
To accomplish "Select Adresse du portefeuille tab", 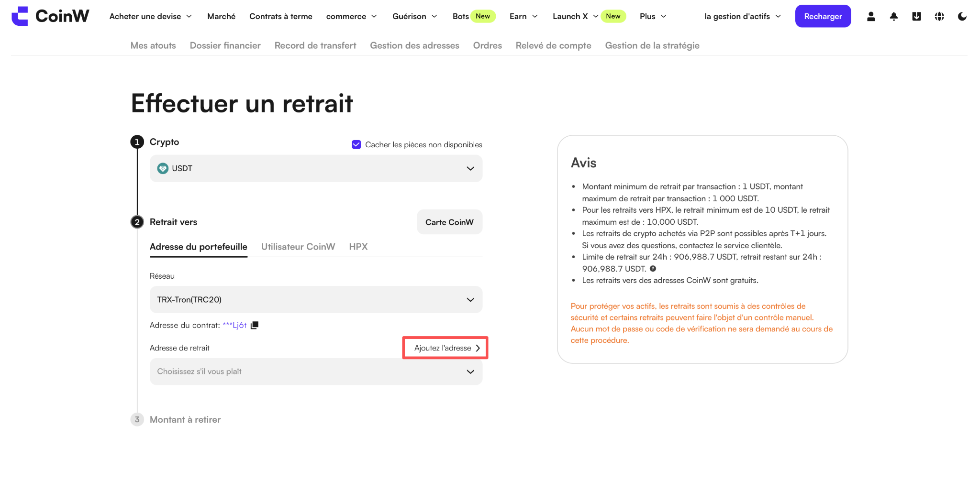I will click(199, 247).
